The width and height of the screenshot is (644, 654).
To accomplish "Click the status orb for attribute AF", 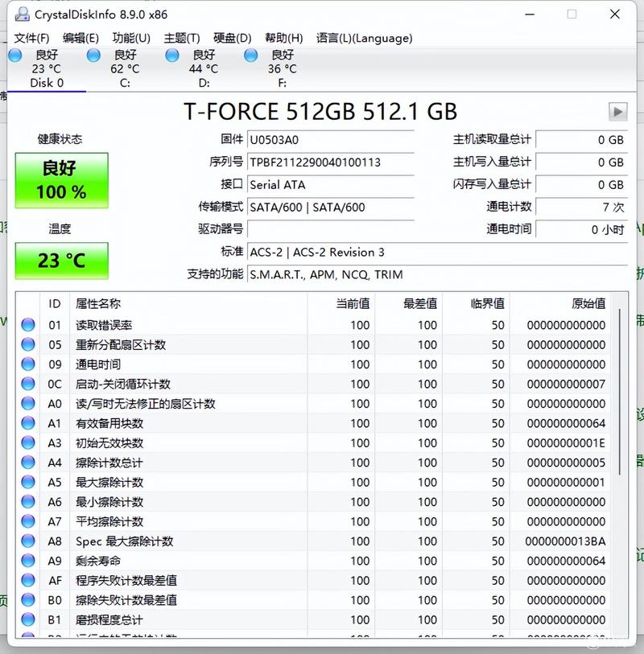I will [28, 580].
